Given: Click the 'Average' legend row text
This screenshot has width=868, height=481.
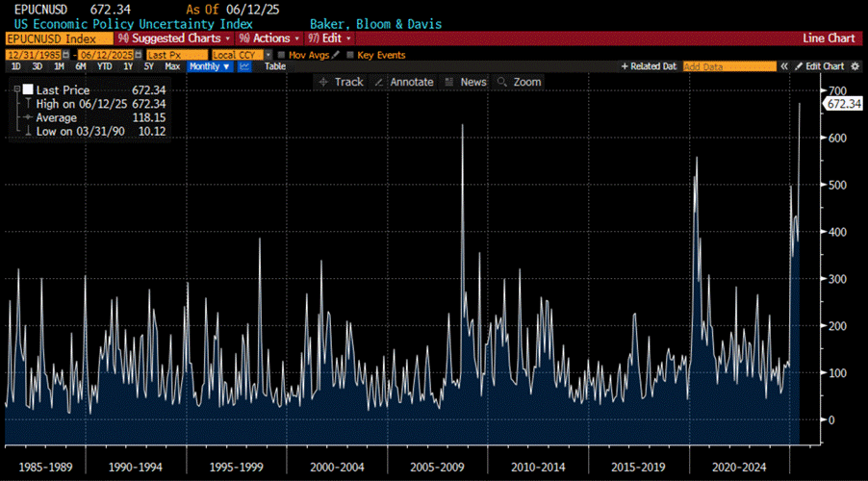Looking at the screenshot, I should tap(57, 117).
